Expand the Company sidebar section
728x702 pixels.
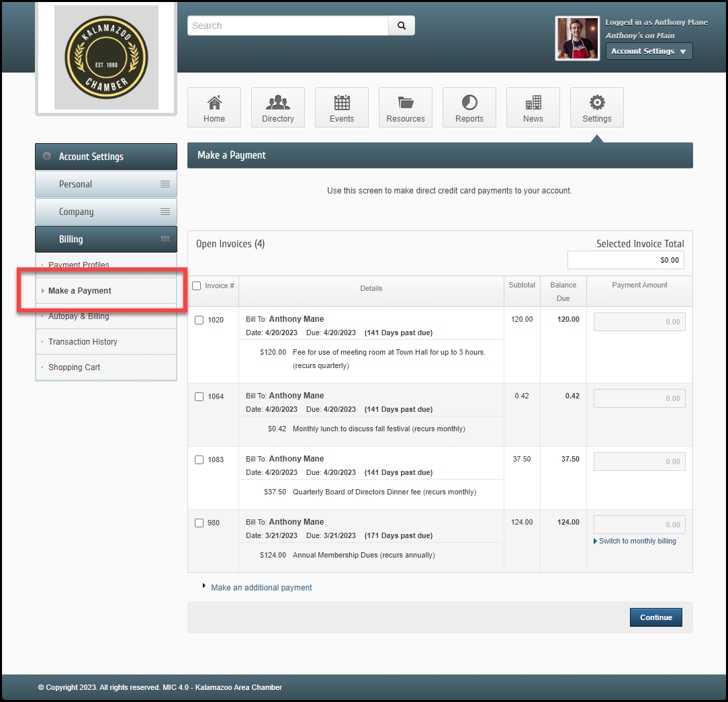[x=106, y=212]
